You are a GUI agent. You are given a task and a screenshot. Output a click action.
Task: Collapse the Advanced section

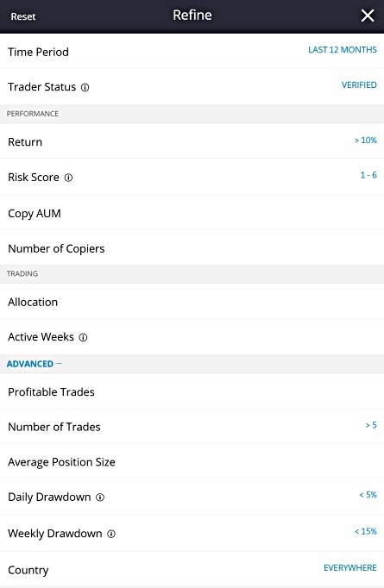pos(35,364)
